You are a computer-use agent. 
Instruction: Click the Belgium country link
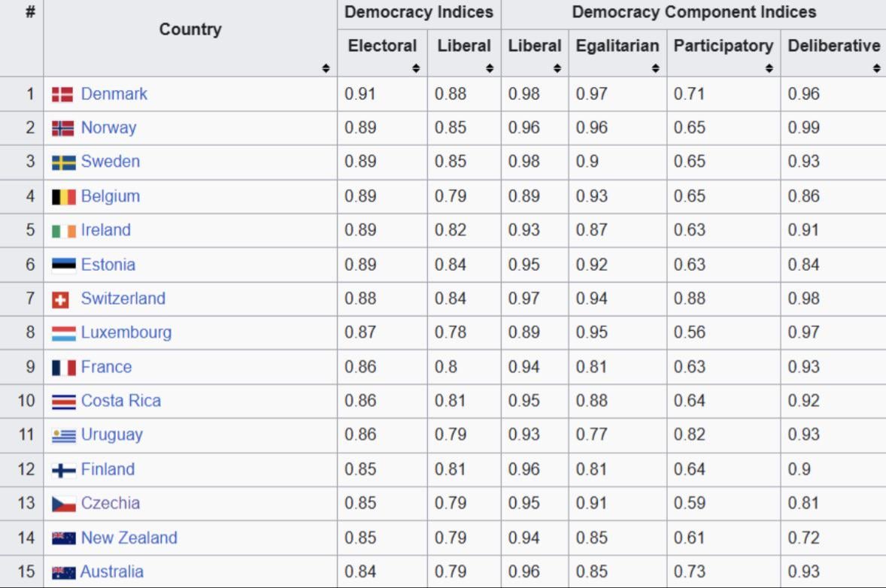(110, 196)
